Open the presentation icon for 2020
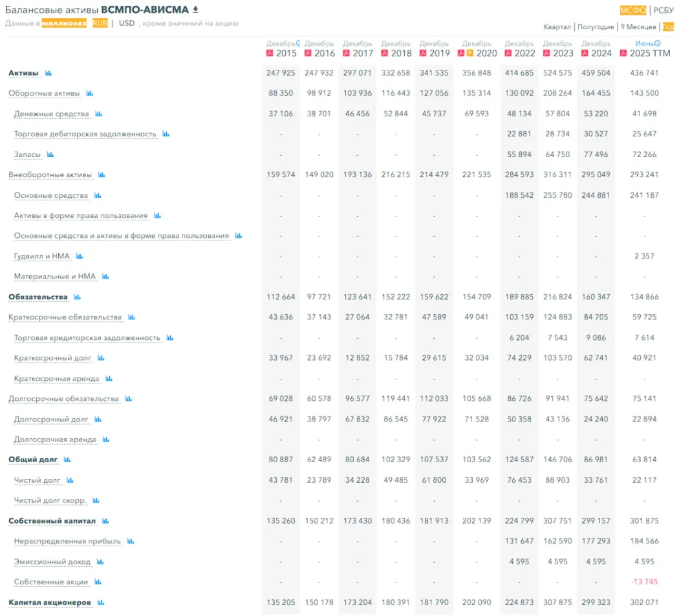This screenshot has height=616, width=679. (x=470, y=53)
